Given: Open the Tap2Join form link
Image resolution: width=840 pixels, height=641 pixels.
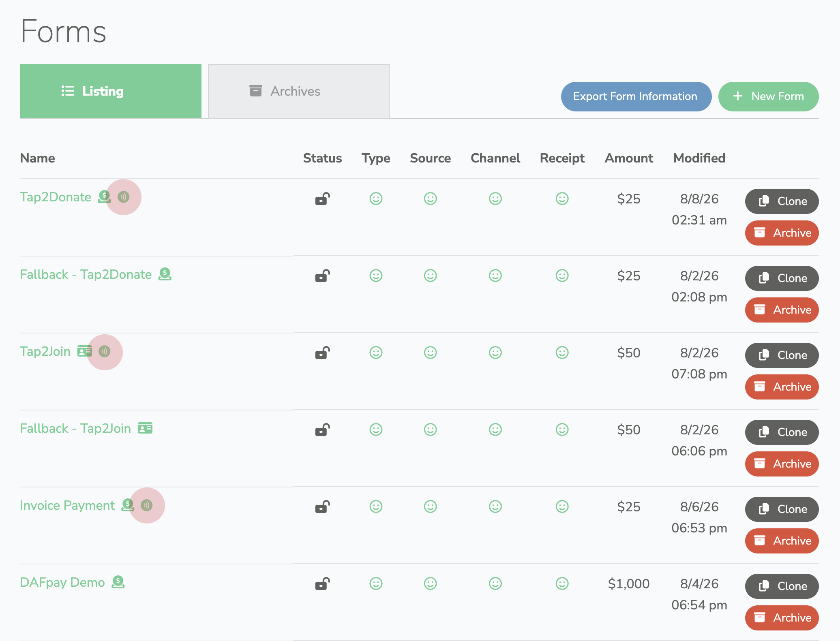Looking at the screenshot, I should (x=45, y=352).
